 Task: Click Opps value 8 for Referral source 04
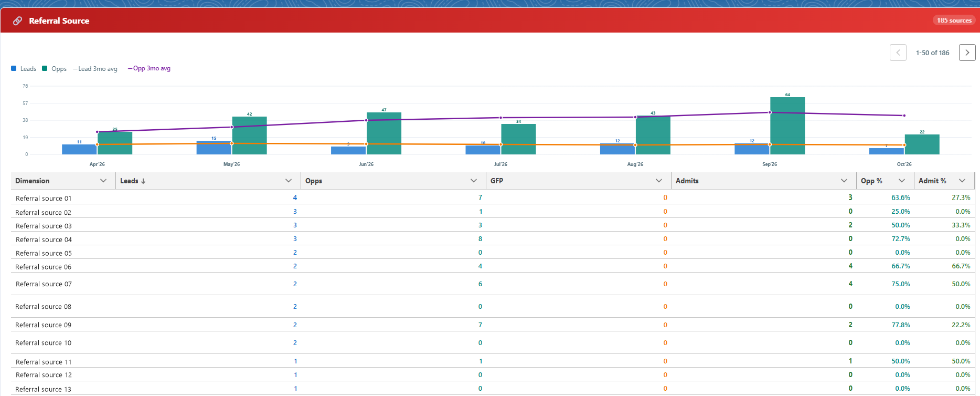[480, 238]
